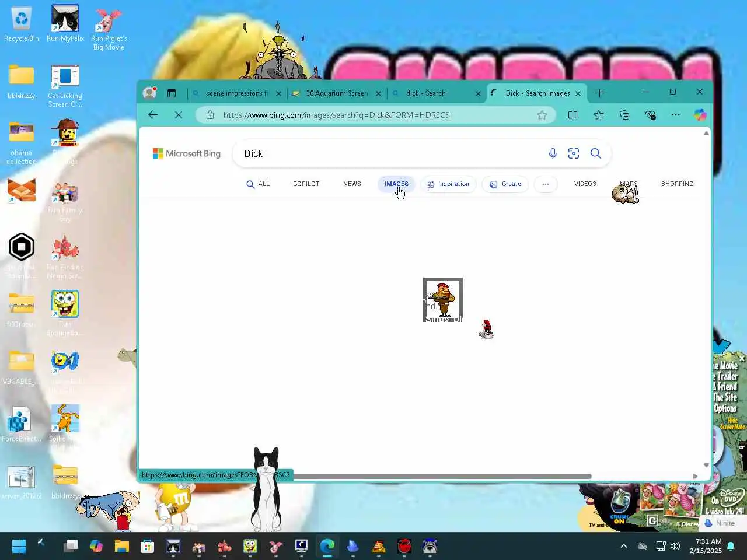Select the IMAGES search category

coord(396,184)
